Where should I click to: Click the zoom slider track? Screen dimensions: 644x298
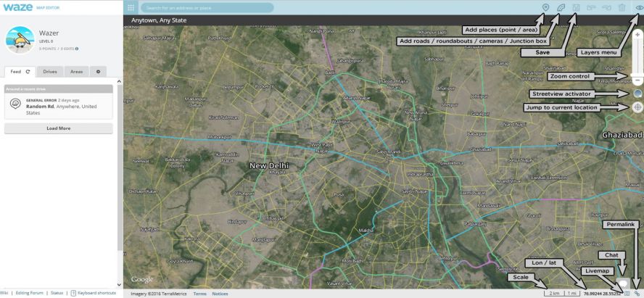pos(637,57)
